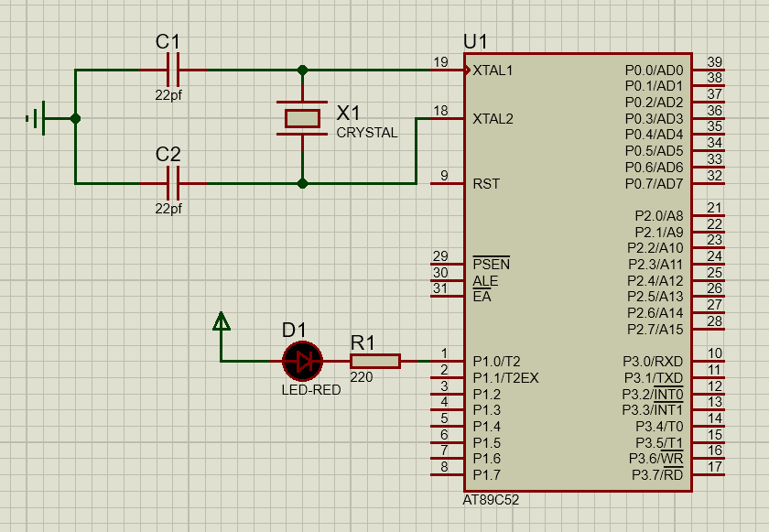The height and width of the screenshot is (532, 769).
Task: Click the AT89C52 part label
Action: pyautogui.click(x=491, y=501)
